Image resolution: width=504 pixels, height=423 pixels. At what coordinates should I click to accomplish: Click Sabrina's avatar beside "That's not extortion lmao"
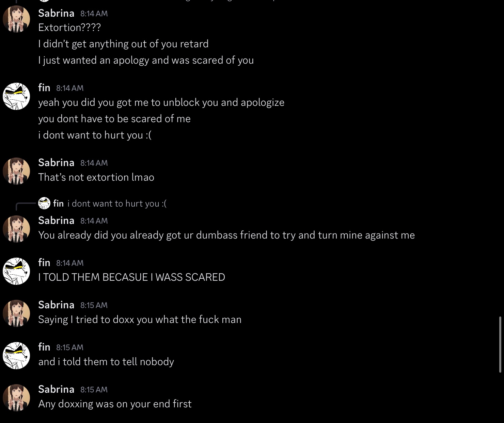click(16, 171)
